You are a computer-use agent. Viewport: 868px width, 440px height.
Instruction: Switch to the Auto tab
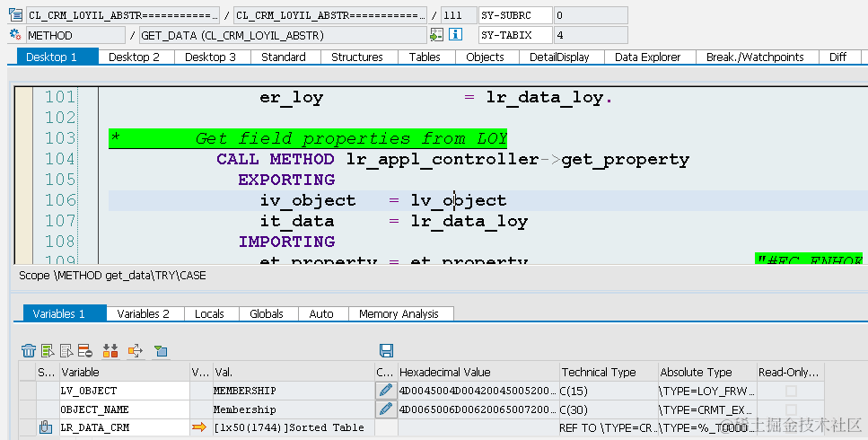tap(323, 313)
